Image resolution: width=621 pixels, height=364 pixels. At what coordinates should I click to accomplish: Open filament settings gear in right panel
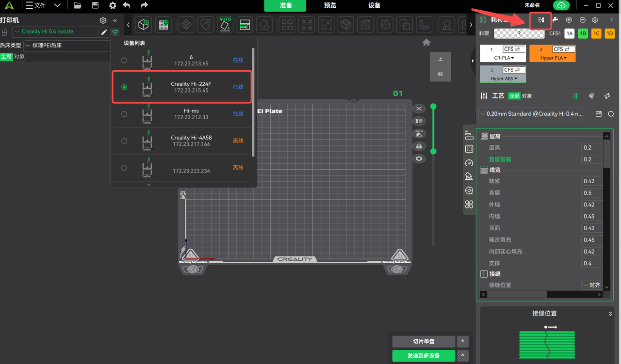point(595,20)
